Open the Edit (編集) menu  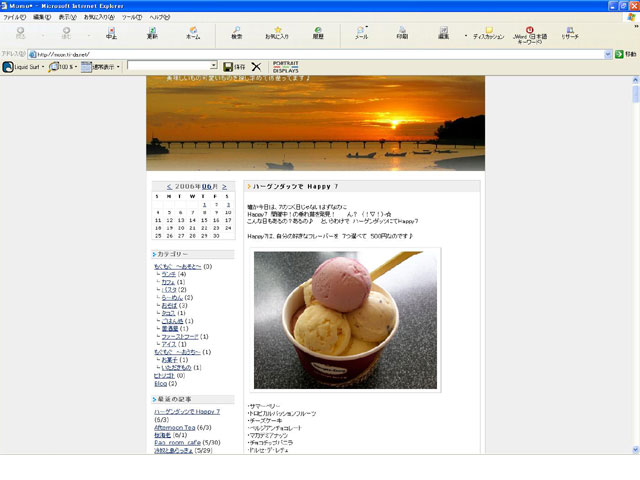click(x=42, y=17)
